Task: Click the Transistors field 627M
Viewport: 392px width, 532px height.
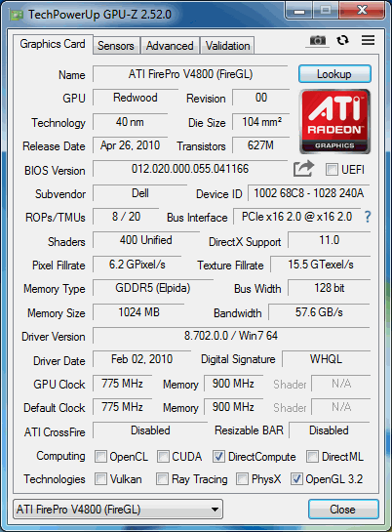Action: [261, 145]
